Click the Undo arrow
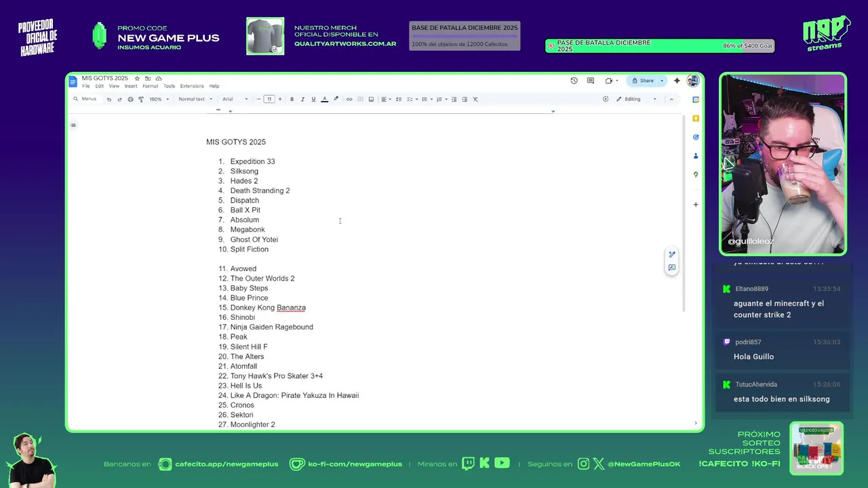This screenshot has height=488, width=868. coord(108,99)
